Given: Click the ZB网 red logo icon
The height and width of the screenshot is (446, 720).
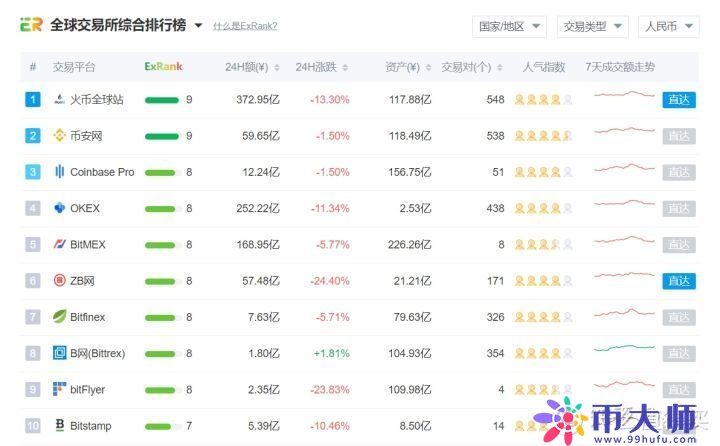Looking at the screenshot, I should (59, 281).
